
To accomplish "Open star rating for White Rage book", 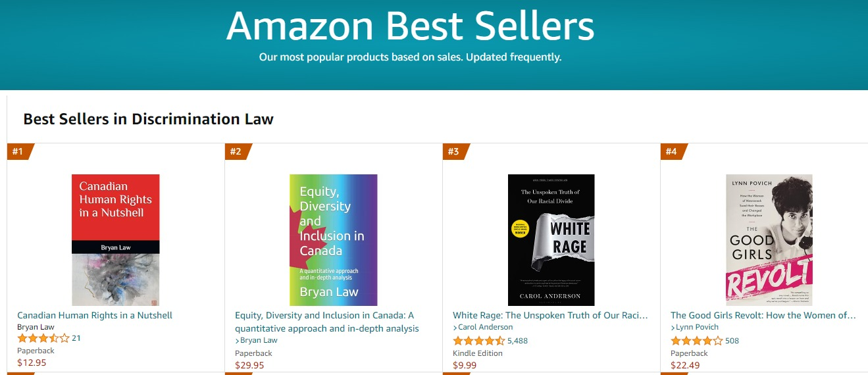I will point(478,341).
